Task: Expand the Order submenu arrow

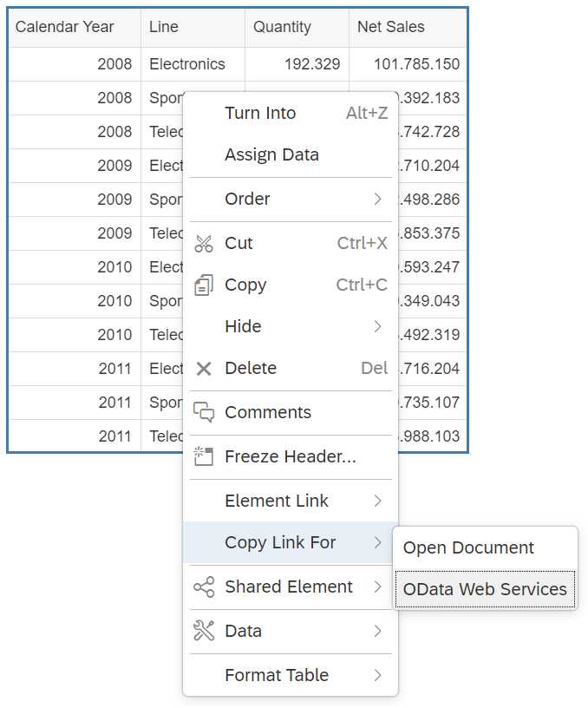Action: [378, 200]
